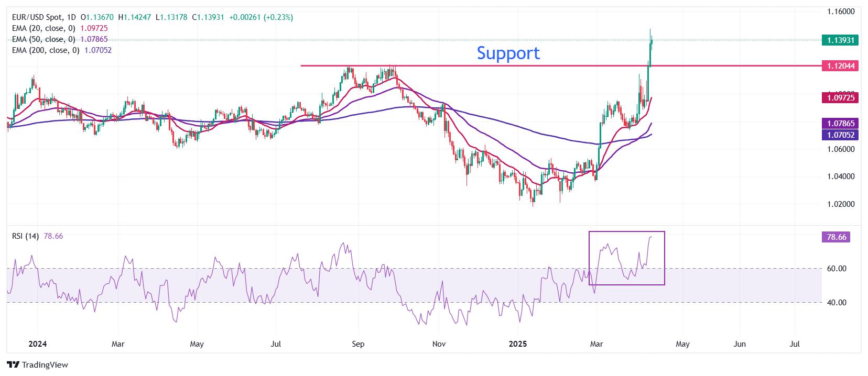
Task: Click the O1.13670 open value
Action: (x=97, y=17)
